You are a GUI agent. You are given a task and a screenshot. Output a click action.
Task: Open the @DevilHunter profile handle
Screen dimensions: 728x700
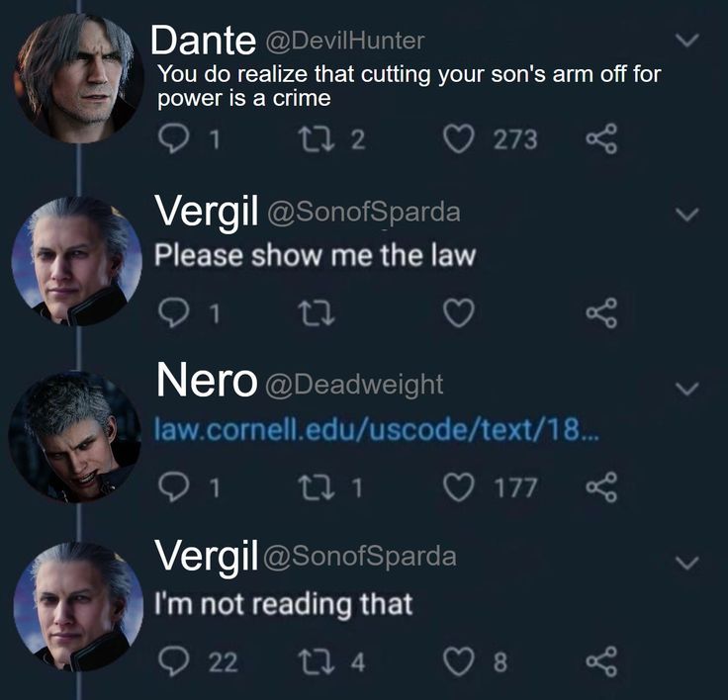[345, 41]
